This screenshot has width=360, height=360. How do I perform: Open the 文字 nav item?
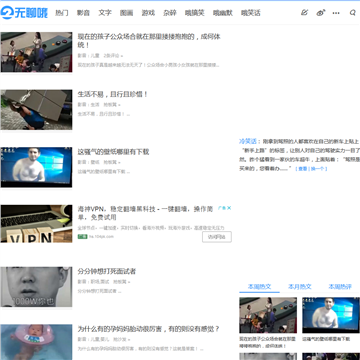105,13
